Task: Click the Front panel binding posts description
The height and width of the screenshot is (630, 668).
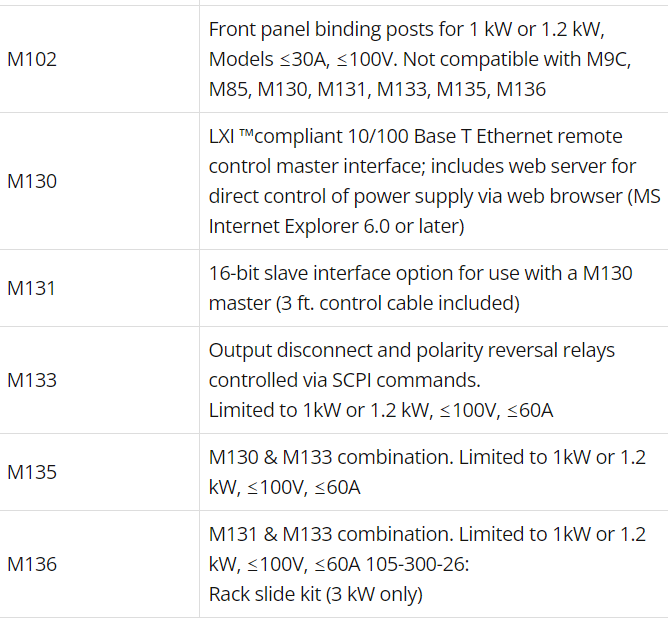Action: (x=420, y=59)
